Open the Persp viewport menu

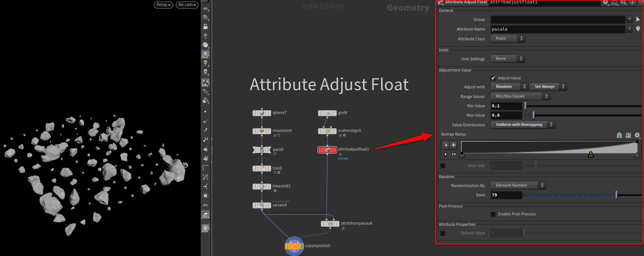(x=163, y=5)
